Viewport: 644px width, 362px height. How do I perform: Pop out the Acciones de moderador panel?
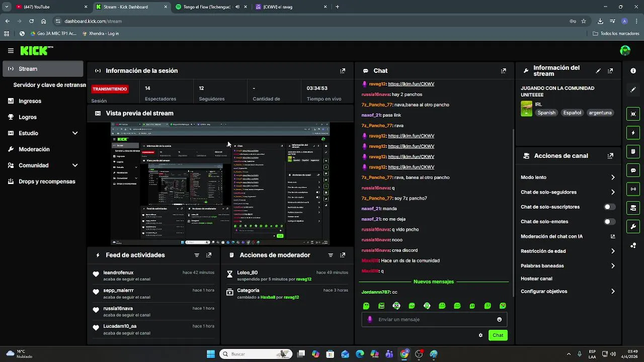pos(343,255)
